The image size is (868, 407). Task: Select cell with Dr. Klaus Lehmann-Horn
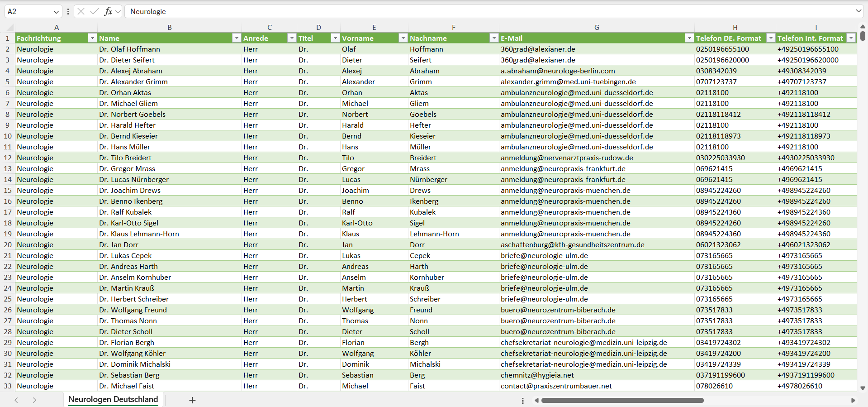170,234
